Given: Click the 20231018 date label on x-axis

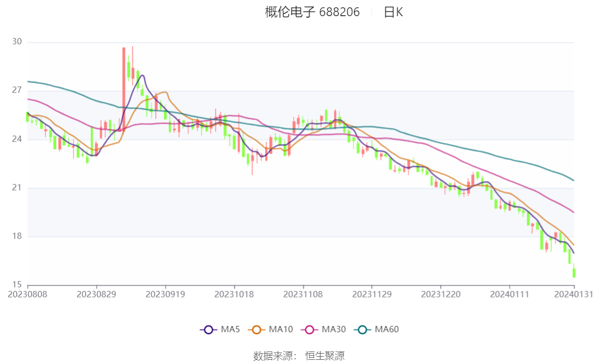Looking at the screenshot, I should tap(234, 294).
